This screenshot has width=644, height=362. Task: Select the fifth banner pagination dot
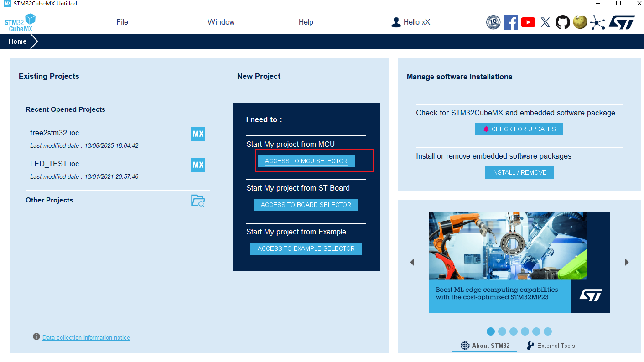pos(536,331)
